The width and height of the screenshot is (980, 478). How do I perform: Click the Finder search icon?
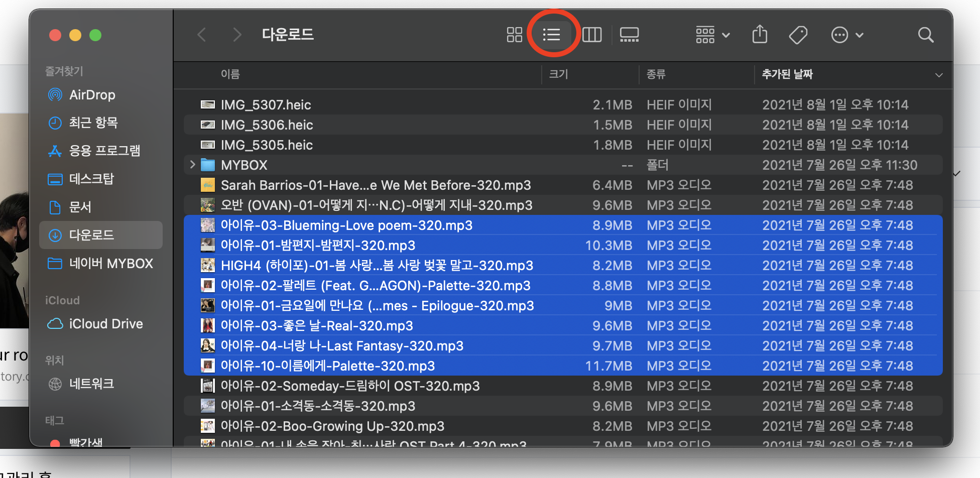click(x=925, y=35)
